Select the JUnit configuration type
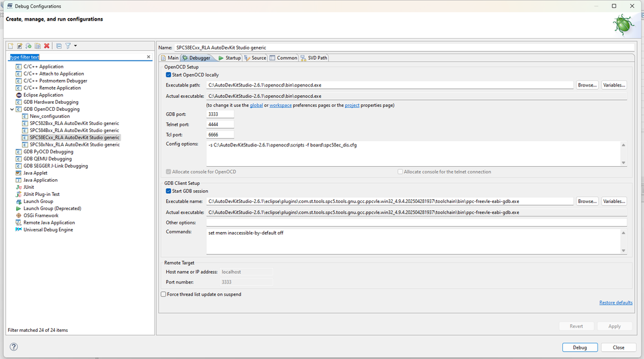644x359 pixels. tap(28, 188)
